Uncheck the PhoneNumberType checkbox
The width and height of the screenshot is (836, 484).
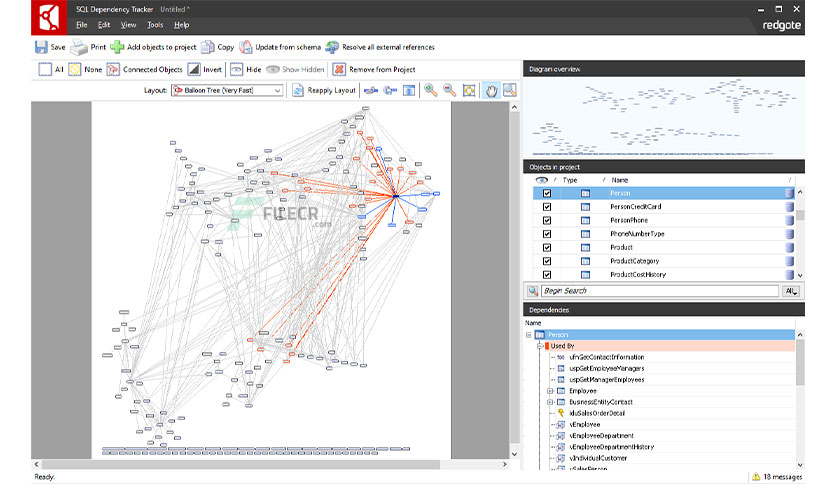click(x=547, y=234)
